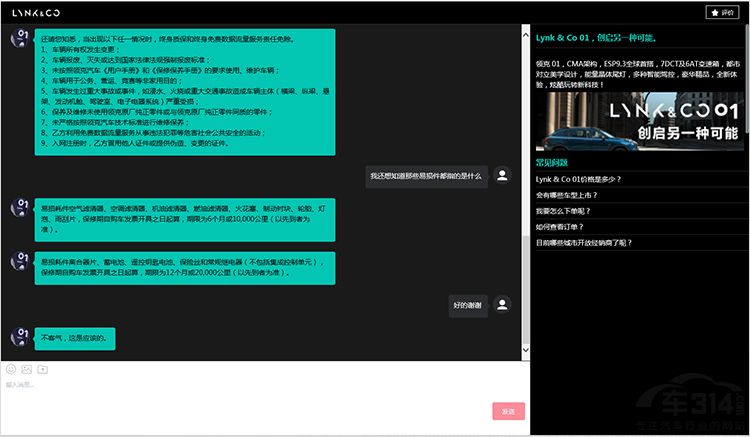The height and width of the screenshot is (437, 750).
Task: Select FAQ '我要怎么下单呢？'
Action: pos(564,211)
